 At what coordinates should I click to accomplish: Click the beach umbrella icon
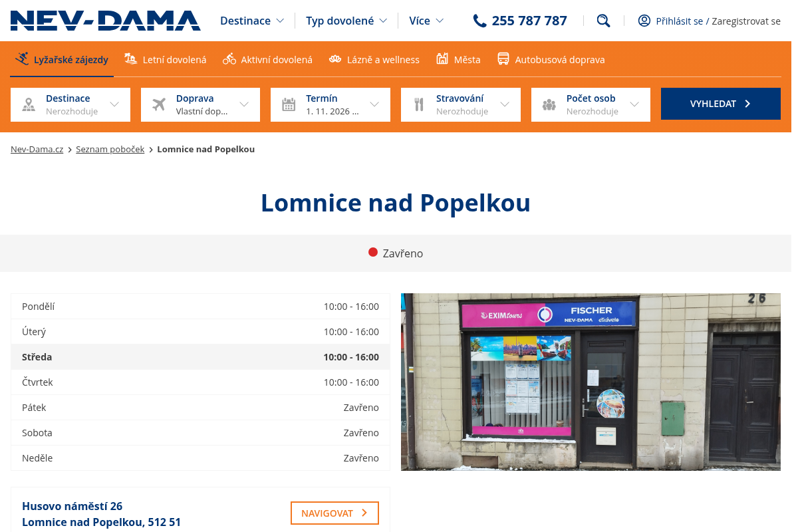point(131,59)
